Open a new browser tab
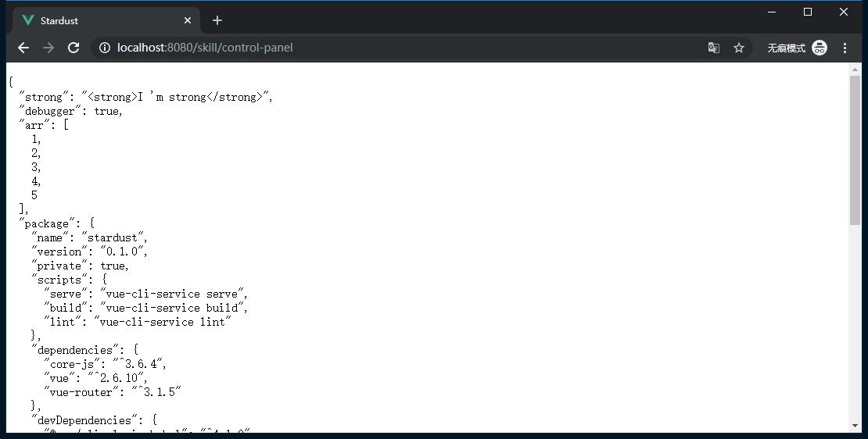868x439 pixels. pos(217,20)
